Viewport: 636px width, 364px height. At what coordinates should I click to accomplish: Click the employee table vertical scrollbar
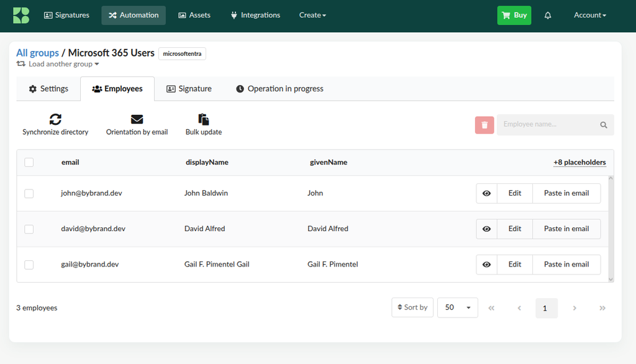point(611,229)
